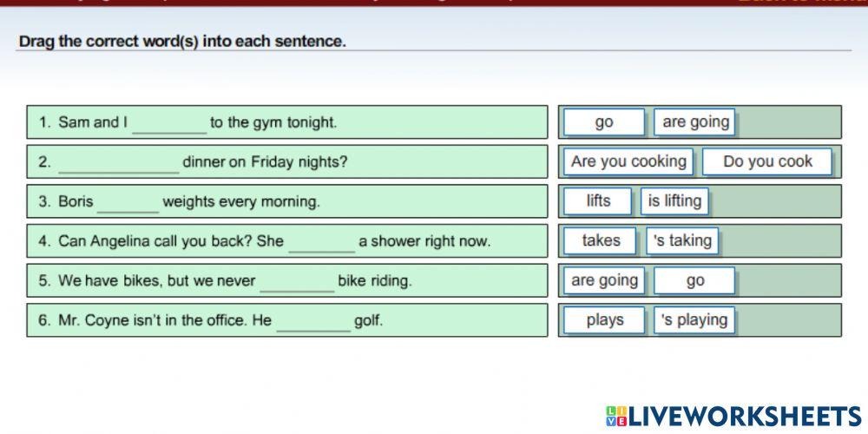Click the 'go' word tile for sentence 1

click(x=604, y=122)
